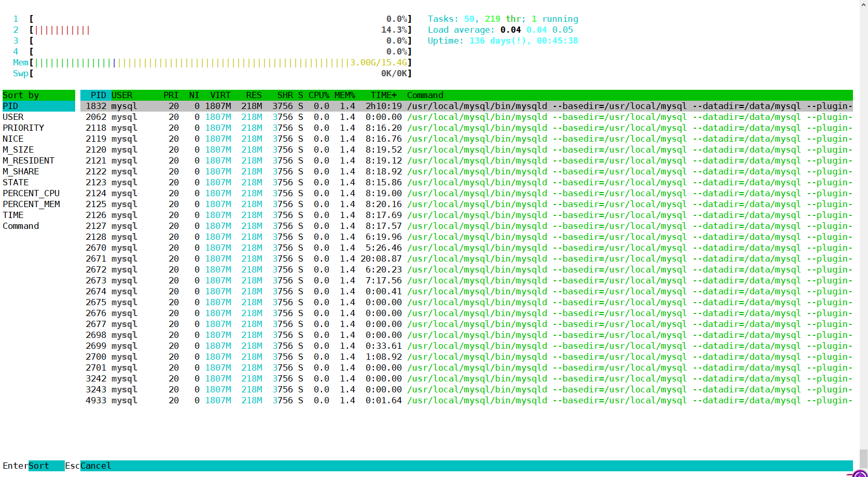This screenshot has height=477, width=868.
Task: Click the S state column header
Action: [301, 95]
